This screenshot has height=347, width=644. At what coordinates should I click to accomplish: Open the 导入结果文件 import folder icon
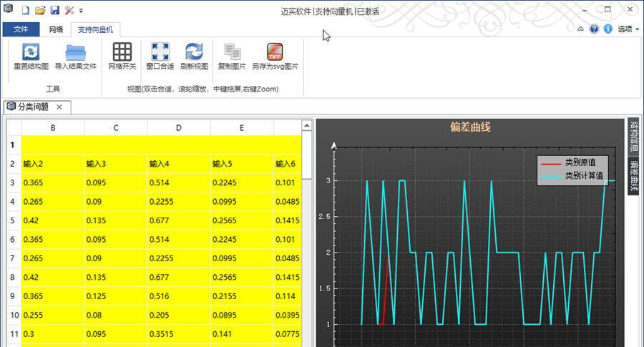pos(75,52)
